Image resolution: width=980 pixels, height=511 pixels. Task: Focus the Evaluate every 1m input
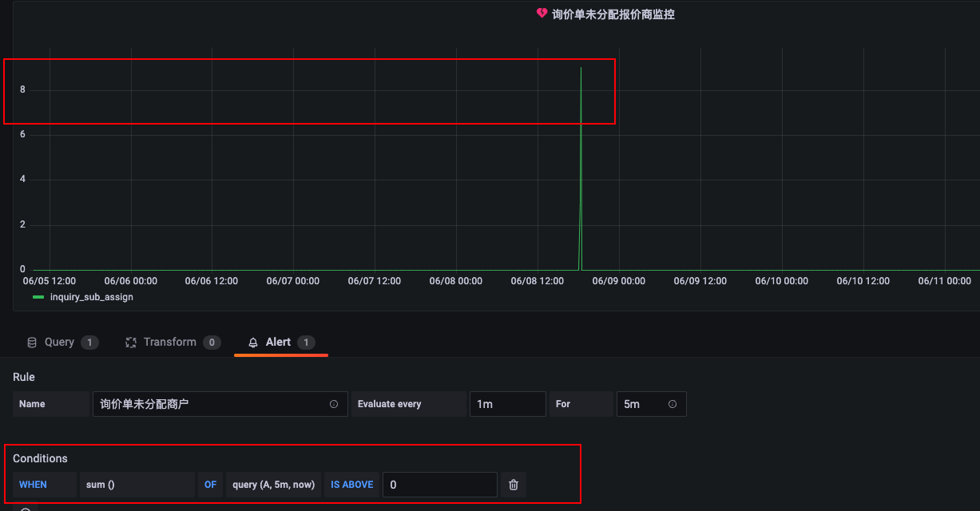pos(508,404)
